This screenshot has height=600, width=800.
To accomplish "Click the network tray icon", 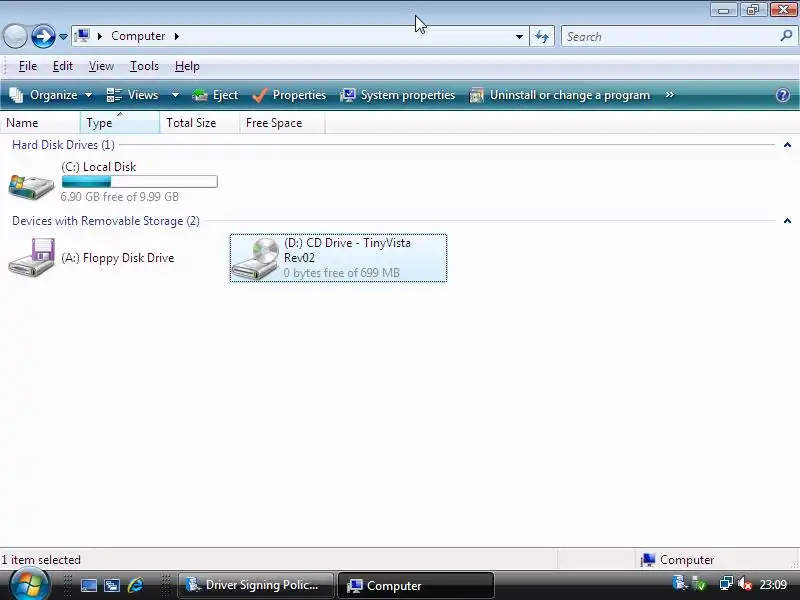I will pyautogui.click(x=726, y=583).
